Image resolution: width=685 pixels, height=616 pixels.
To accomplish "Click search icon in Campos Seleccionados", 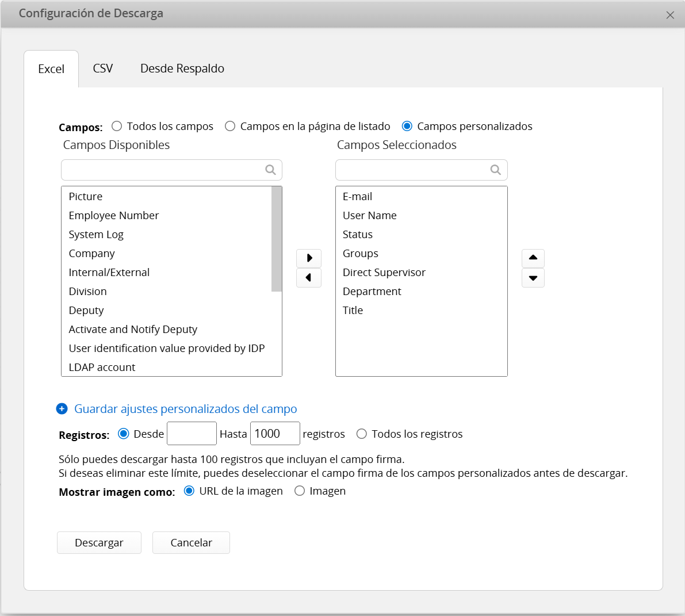I will [495, 170].
